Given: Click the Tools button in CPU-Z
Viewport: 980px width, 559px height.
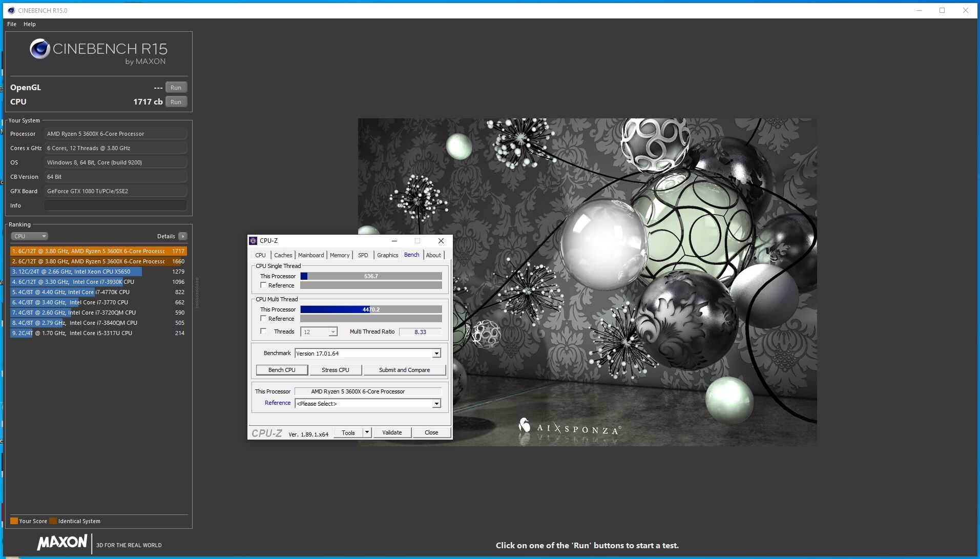Looking at the screenshot, I should 348,432.
